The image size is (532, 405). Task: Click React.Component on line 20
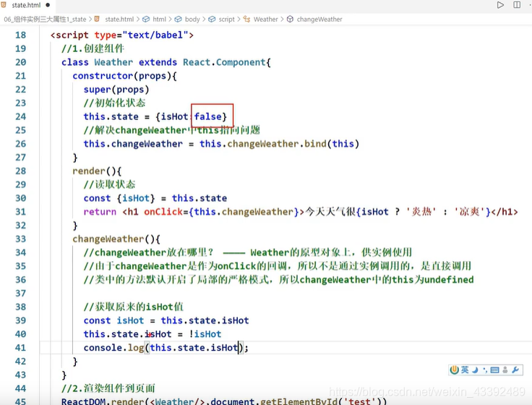tap(224, 62)
